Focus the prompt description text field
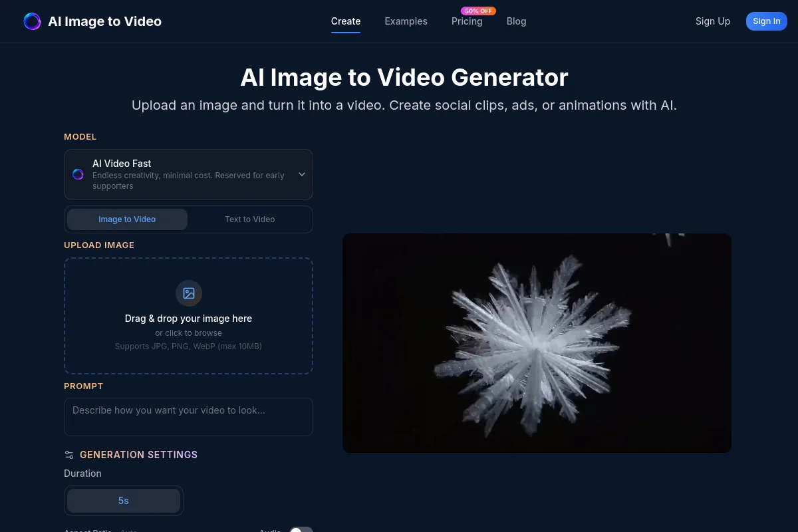Viewport: 798px width, 532px height. tap(188, 417)
